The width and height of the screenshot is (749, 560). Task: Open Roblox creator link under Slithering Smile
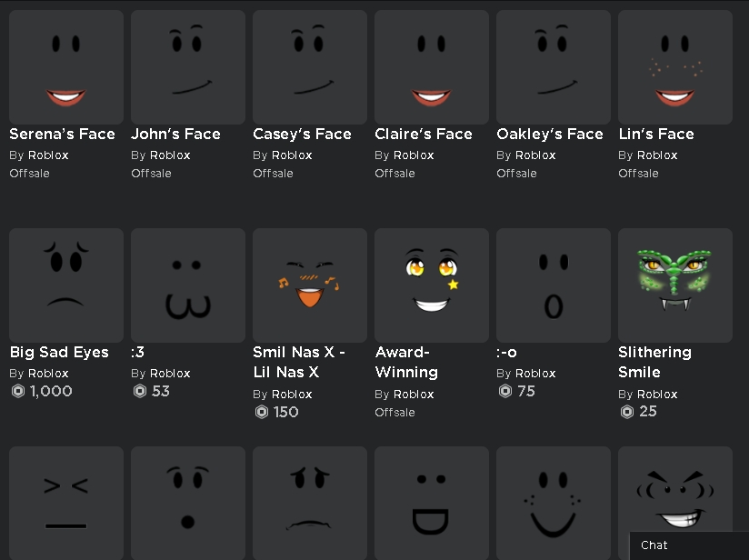click(657, 395)
